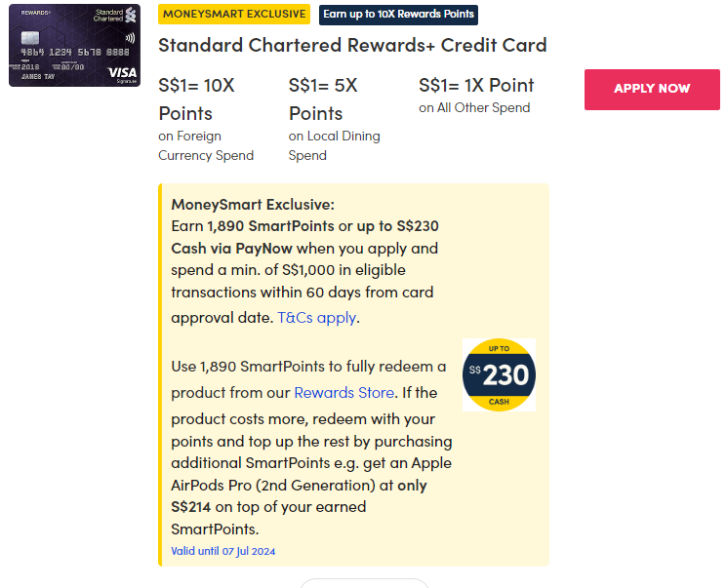Click the 'S$1= 10X Points' heading
The image size is (727, 588).
(x=197, y=99)
